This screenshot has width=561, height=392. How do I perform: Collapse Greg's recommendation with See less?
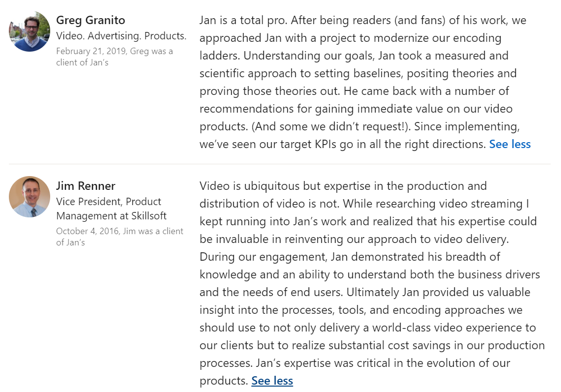click(x=510, y=144)
